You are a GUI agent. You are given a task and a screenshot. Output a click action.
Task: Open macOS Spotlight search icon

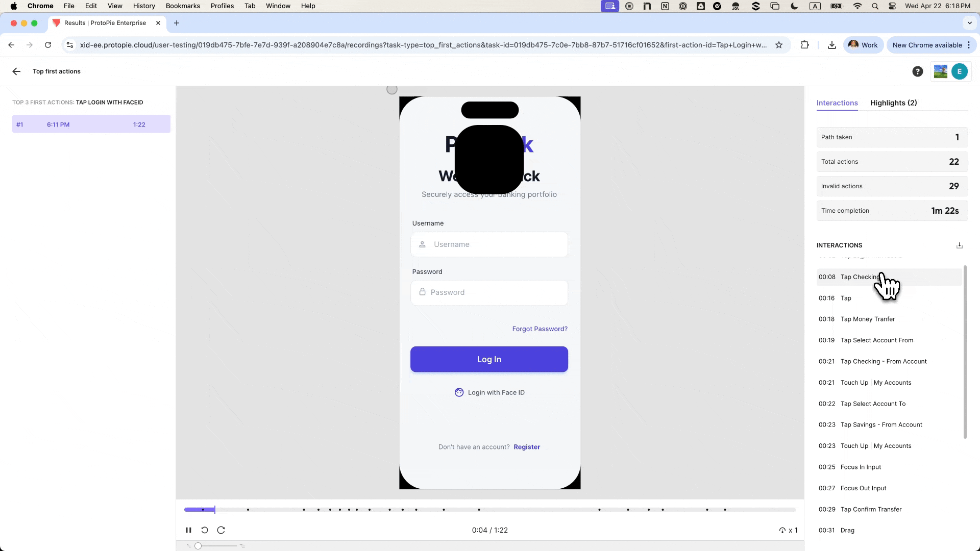(x=875, y=6)
